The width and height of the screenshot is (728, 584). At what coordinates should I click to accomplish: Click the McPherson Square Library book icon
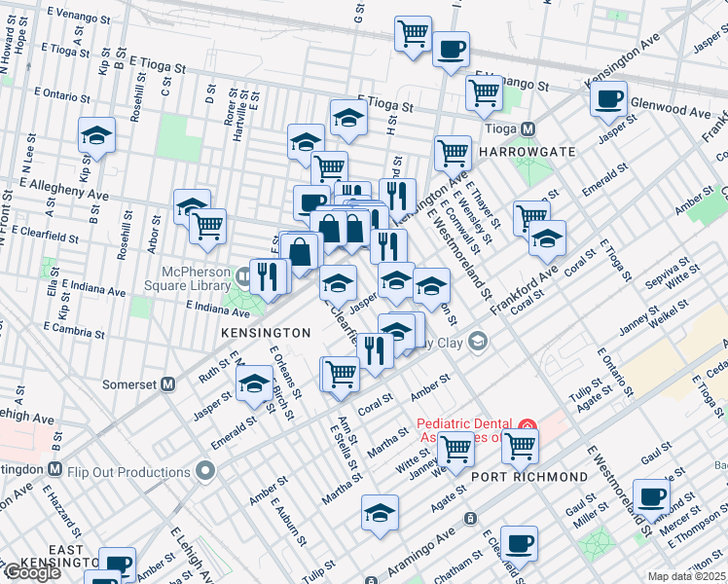tap(242, 277)
